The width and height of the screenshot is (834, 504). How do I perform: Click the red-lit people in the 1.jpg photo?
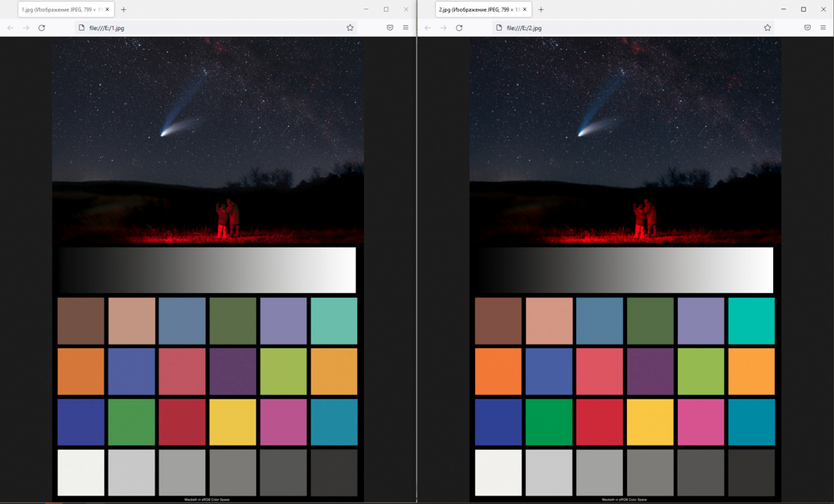click(x=228, y=219)
